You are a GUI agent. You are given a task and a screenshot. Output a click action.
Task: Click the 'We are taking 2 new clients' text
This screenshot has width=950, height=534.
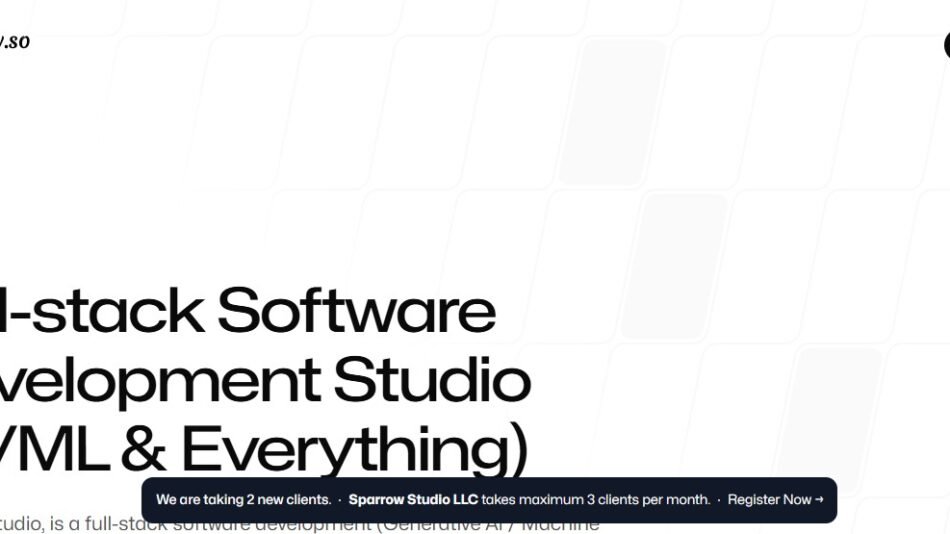click(243, 500)
